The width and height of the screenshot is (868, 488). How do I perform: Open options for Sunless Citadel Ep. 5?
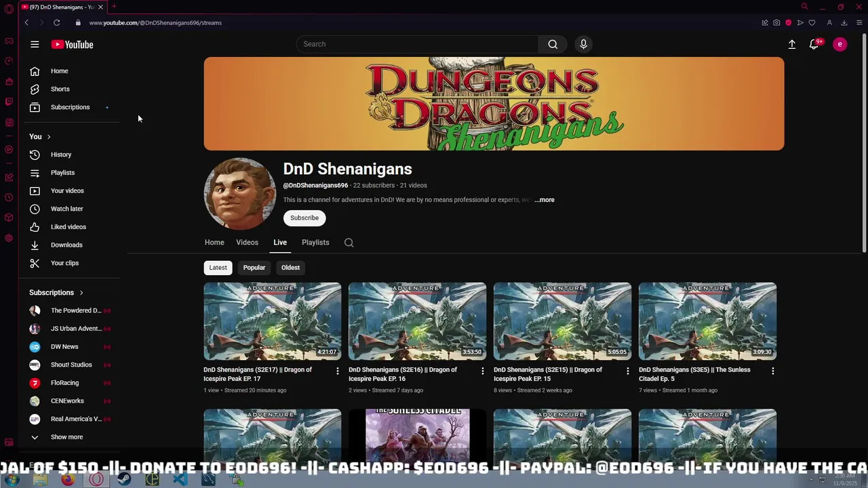click(772, 371)
